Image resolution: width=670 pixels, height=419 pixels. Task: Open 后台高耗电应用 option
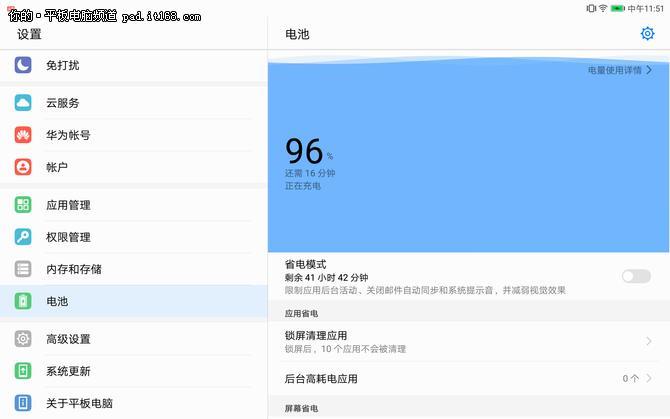point(469,378)
